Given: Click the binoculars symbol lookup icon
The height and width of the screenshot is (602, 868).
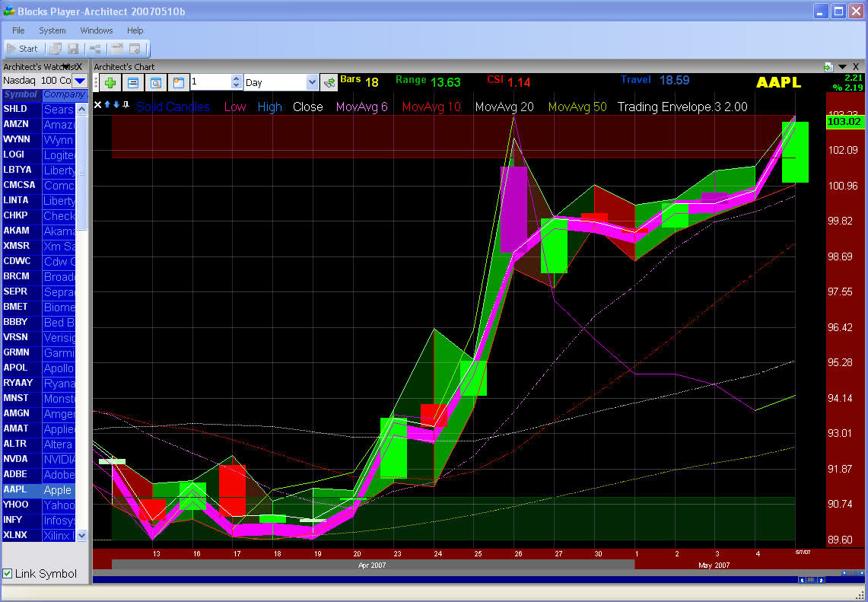Looking at the screenshot, I should (x=329, y=82).
